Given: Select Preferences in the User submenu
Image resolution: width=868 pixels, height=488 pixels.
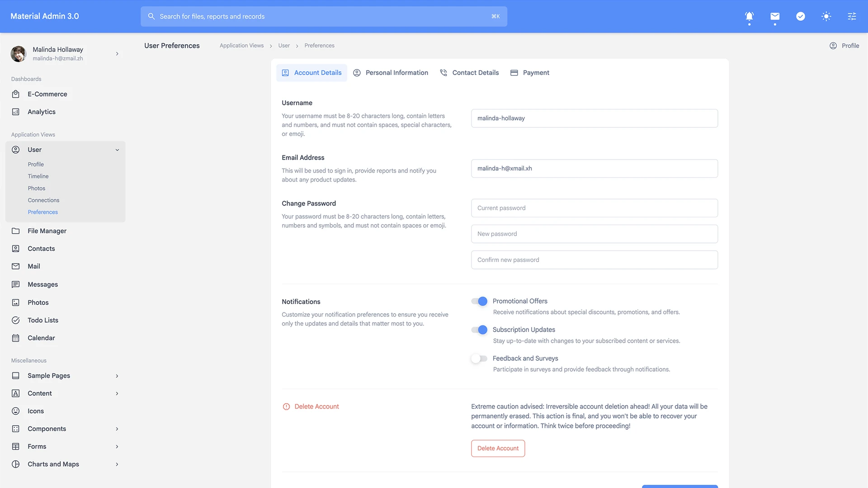Looking at the screenshot, I should [x=42, y=212].
